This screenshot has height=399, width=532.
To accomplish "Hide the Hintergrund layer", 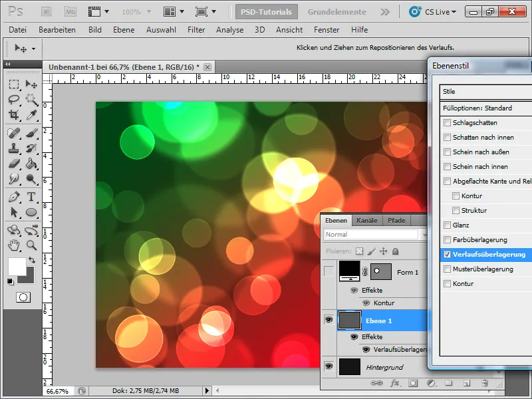I will [x=329, y=366].
